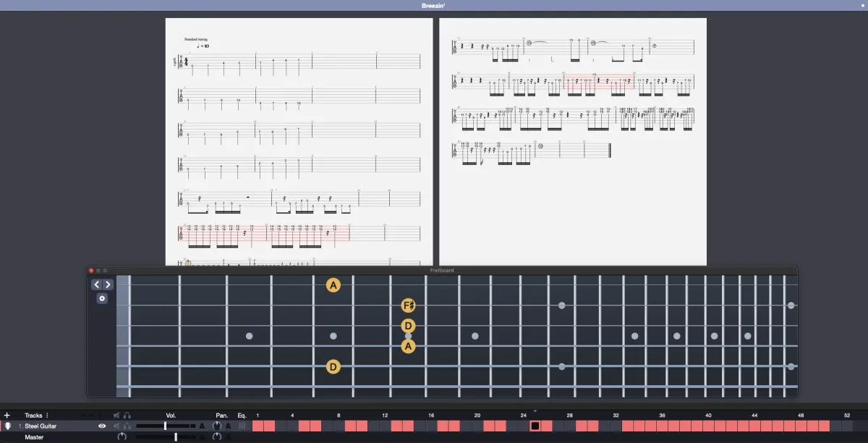Image resolution: width=868 pixels, height=443 pixels.
Task: Toggle mute-all speaker icon in Tracks header
Action: coord(116,415)
